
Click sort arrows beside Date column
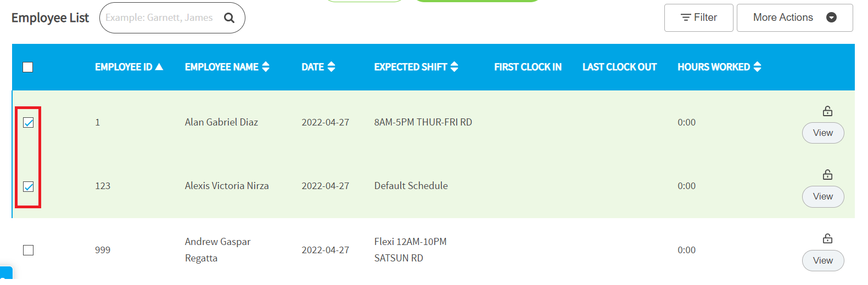[x=331, y=67]
